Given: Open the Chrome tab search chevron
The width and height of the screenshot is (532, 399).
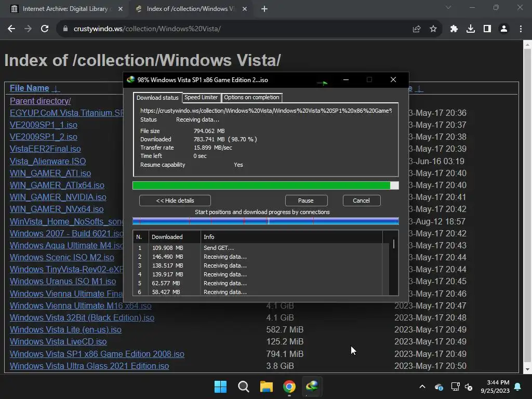Looking at the screenshot, I should (x=448, y=7).
